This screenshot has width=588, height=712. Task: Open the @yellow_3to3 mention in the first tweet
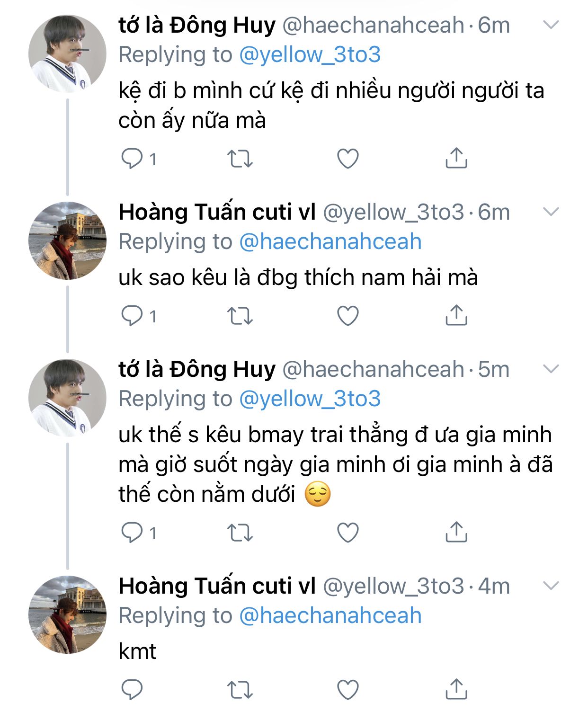pyautogui.click(x=310, y=55)
